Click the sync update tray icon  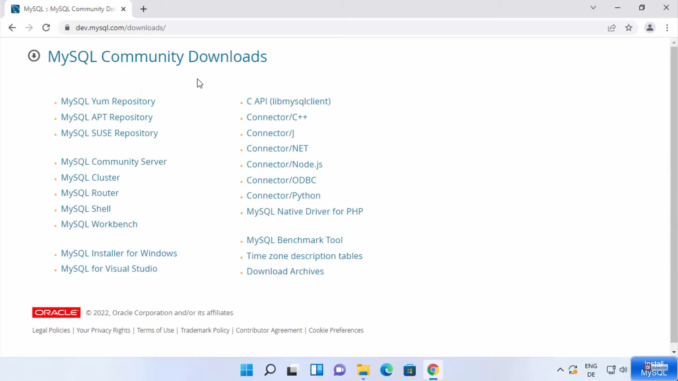coord(573,370)
